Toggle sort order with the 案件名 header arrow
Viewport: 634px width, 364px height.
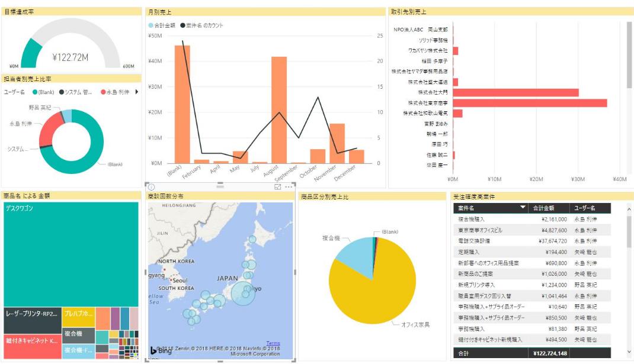point(523,207)
